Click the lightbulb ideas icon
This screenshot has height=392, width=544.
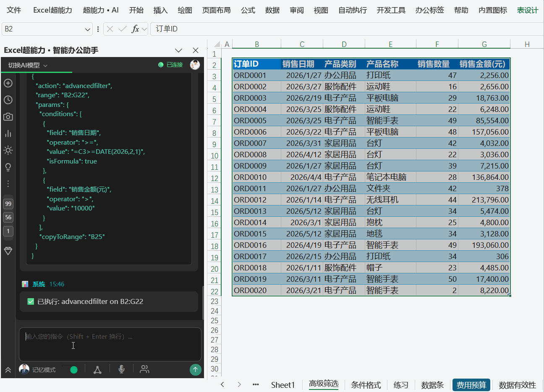point(8,167)
